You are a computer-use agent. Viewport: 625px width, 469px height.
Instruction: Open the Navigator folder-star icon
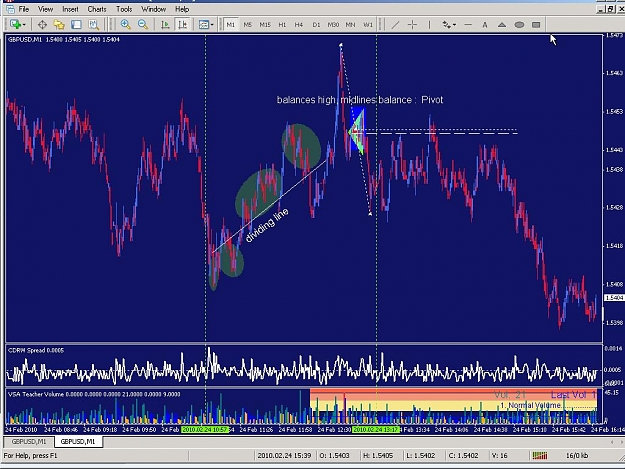pos(59,25)
